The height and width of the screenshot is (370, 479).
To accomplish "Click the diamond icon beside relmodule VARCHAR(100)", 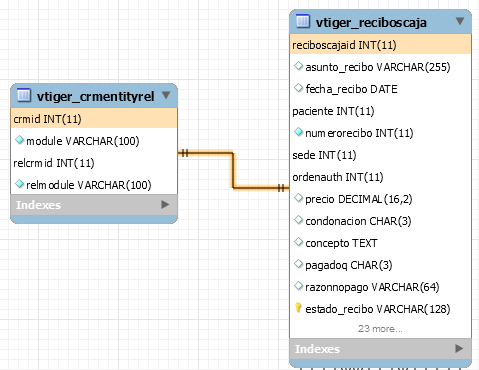I will [20, 184].
